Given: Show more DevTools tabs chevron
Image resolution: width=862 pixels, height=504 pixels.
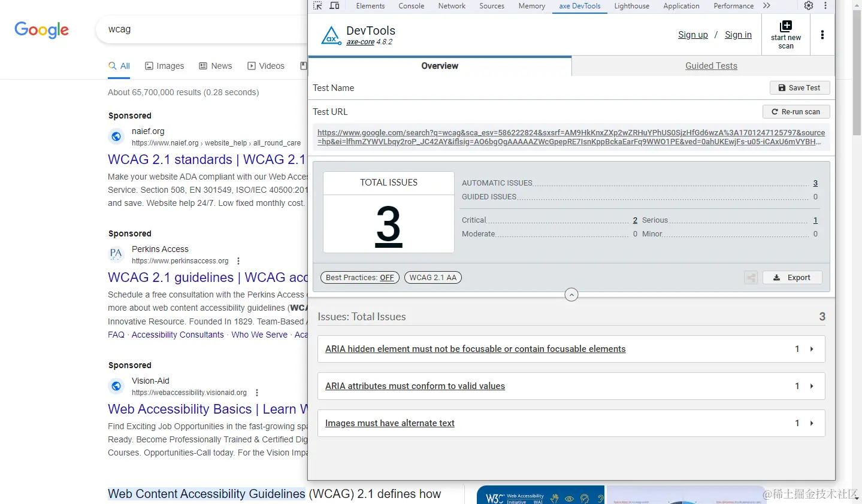Looking at the screenshot, I should pyautogui.click(x=767, y=6).
